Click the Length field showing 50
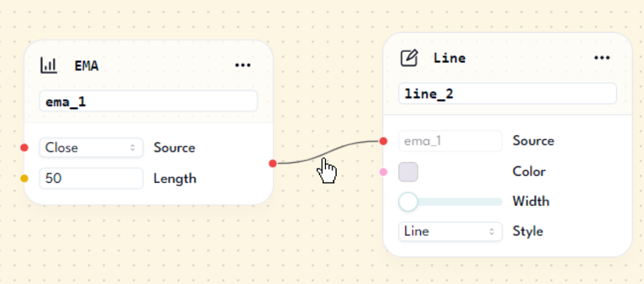The width and height of the screenshot is (644, 284). click(91, 178)
